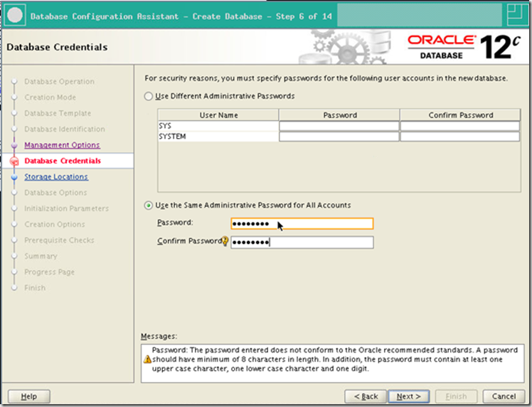Image resolution: width=532 pixels, height=407 pixels.
Task: Proceed with the Next button
Action: coord(409,396)
